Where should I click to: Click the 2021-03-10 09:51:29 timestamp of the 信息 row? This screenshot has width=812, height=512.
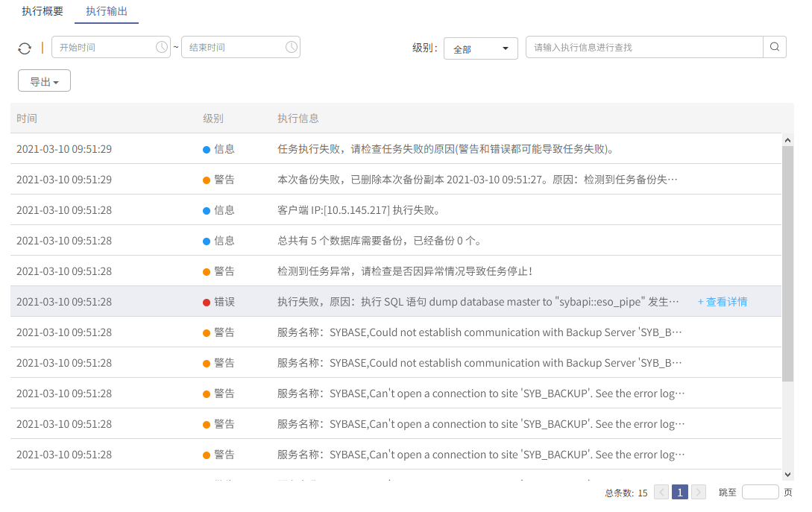[64, 149]
